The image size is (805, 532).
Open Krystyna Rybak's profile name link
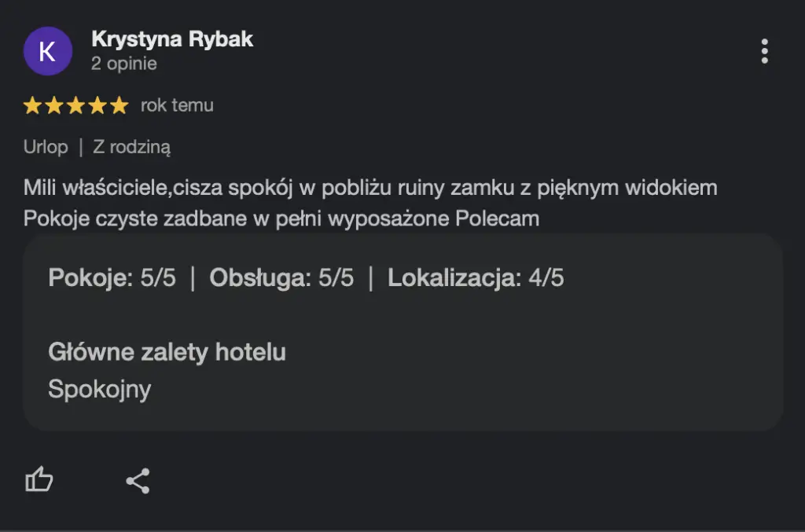[x=172, y=39]
